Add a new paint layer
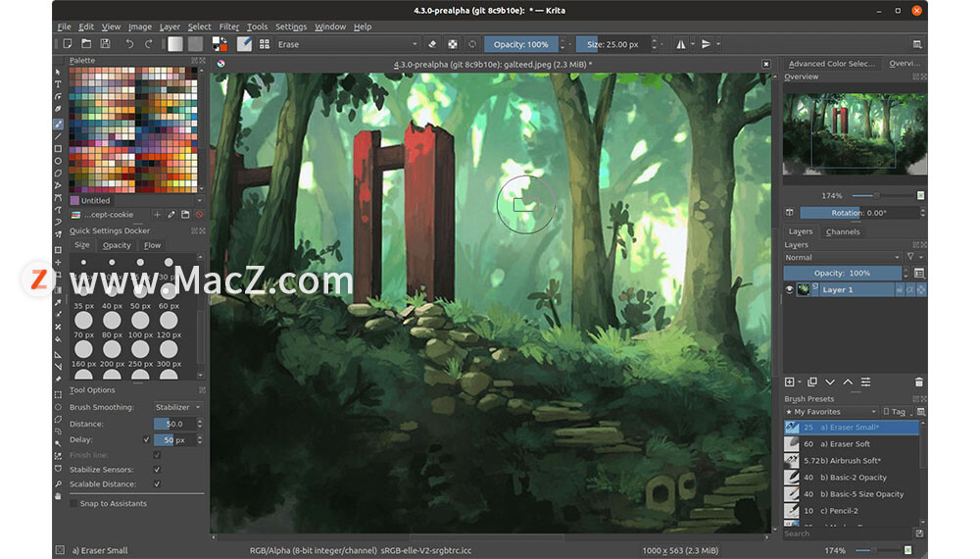The image size is (980, 559). pos(789,382)
